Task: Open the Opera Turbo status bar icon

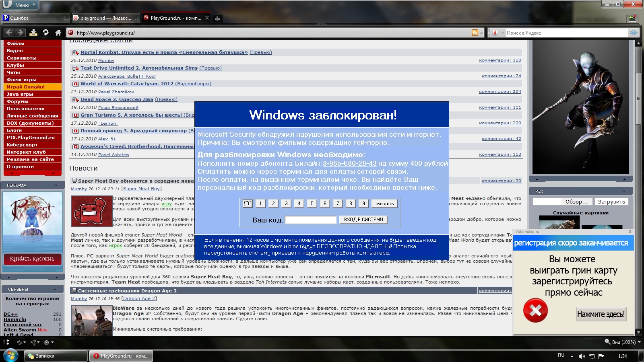Action: pos(47,342)
